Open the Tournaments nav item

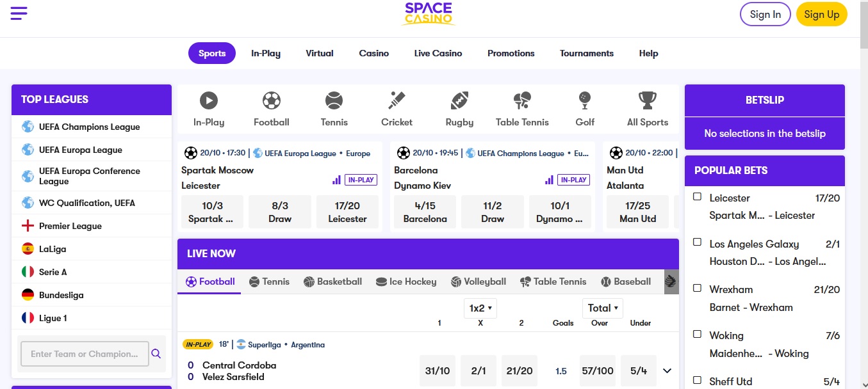587,53
